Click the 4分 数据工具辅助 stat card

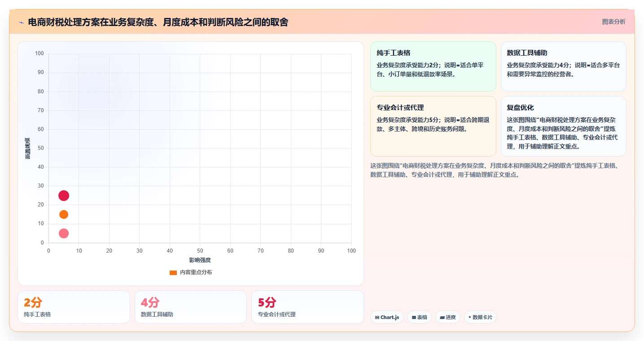[191, 307]
